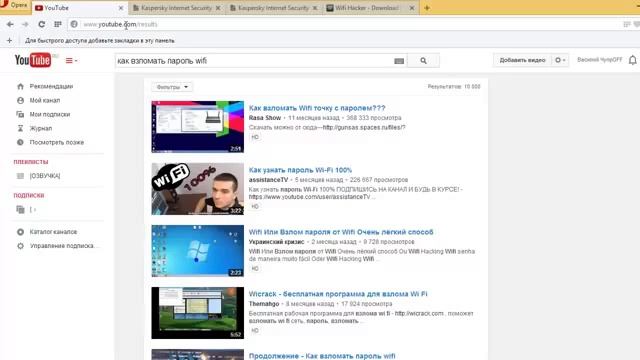Open Посмотреть позже in sidebar
The height and width of the screenshot is (360, 640).
click(x=56, y=142)
